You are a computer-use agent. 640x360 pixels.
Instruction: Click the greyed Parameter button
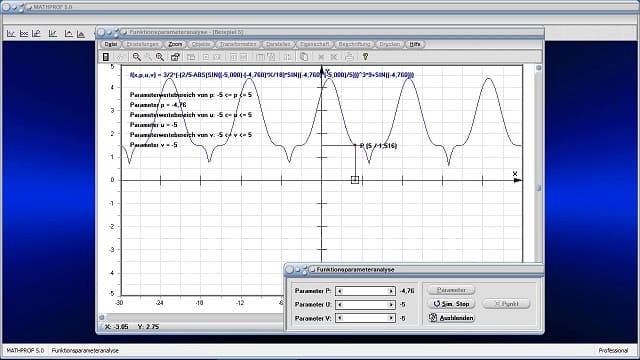[451, 290]
